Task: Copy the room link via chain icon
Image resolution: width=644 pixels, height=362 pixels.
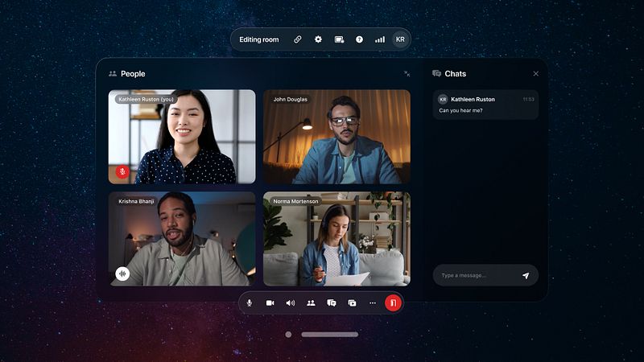Action: (297, 39)
